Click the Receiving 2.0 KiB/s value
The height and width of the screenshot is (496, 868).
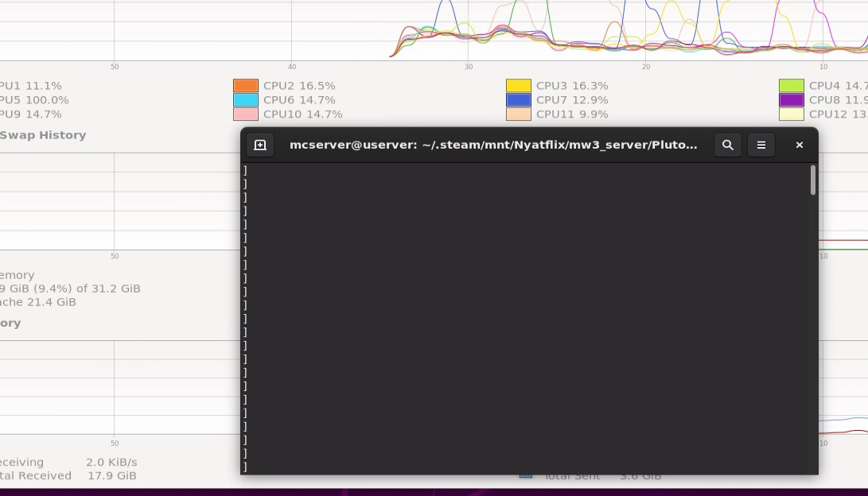pyautogui.click(x=111, y=463)
